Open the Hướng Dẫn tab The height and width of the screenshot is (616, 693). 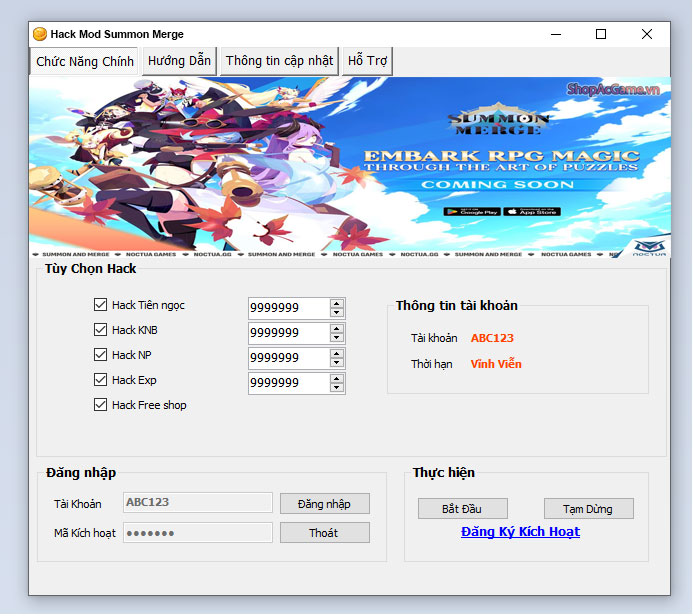click(179, 61)
